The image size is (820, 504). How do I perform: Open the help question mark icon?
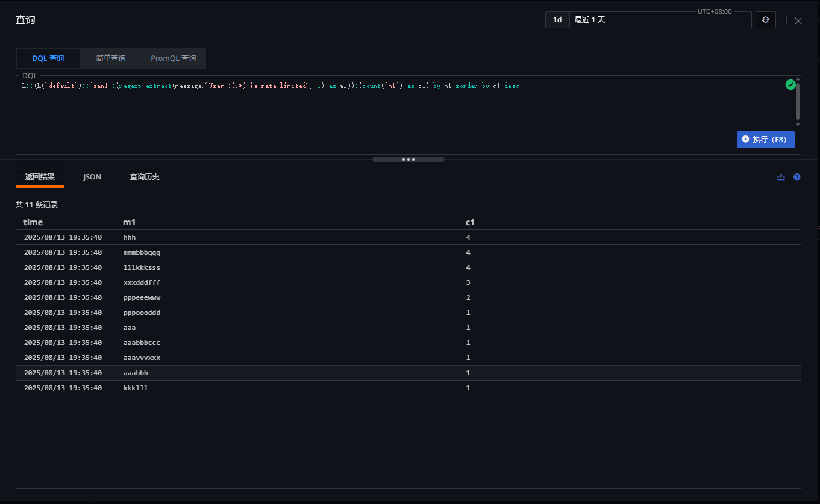[797, 177]
